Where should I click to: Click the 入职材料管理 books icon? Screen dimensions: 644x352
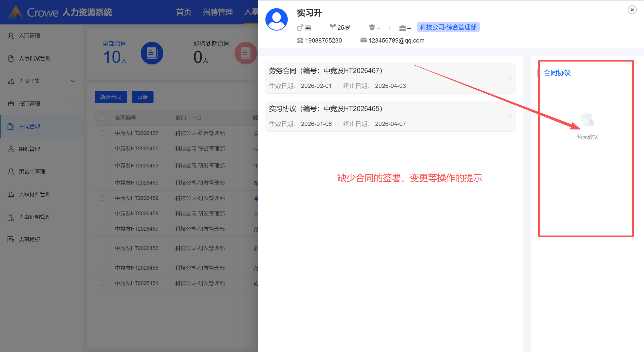click(x=11, y=194)
